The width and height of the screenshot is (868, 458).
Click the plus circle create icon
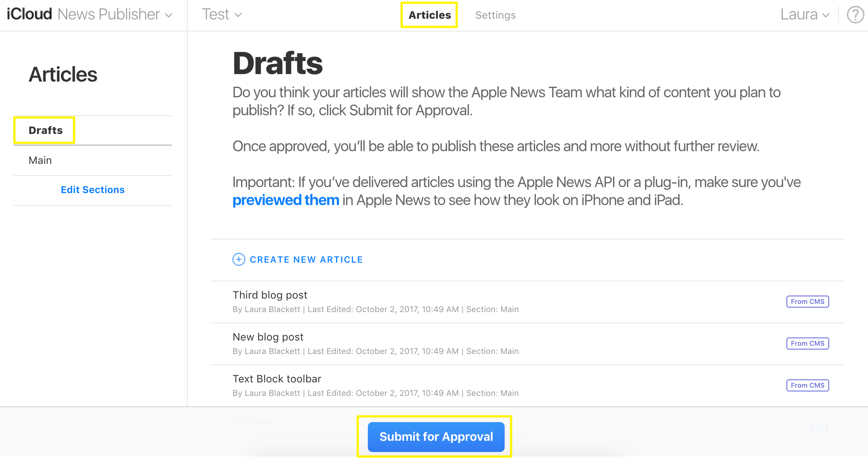239,259
